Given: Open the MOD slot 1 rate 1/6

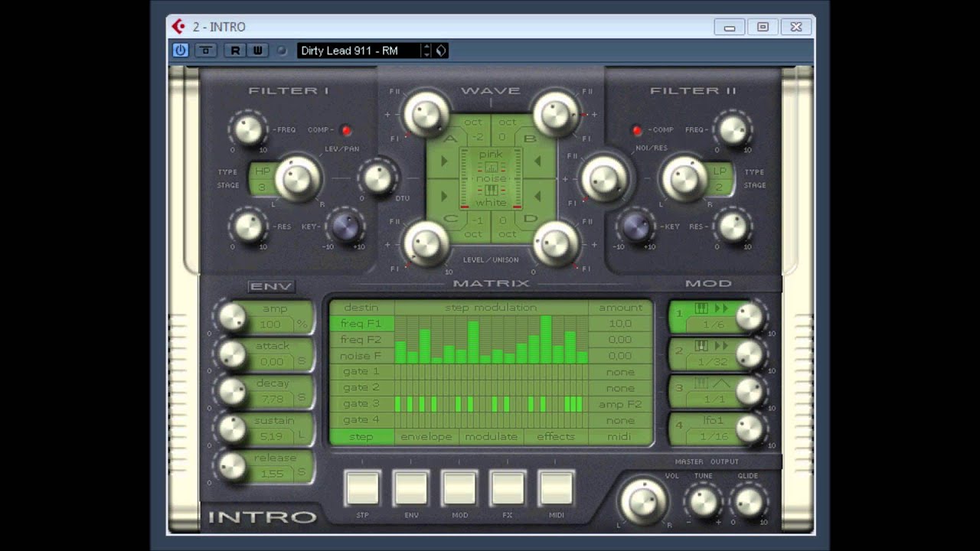Looking at the screenshot, I should pyautogui.click(x=713, y=324).
